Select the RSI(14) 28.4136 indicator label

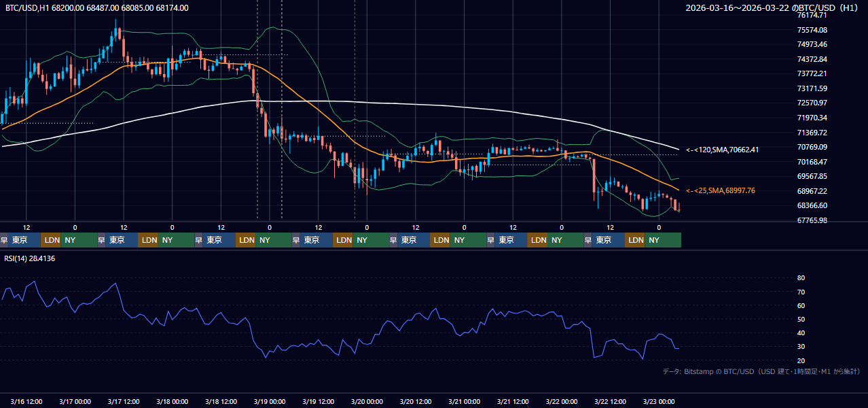click(x=30, y=258)
